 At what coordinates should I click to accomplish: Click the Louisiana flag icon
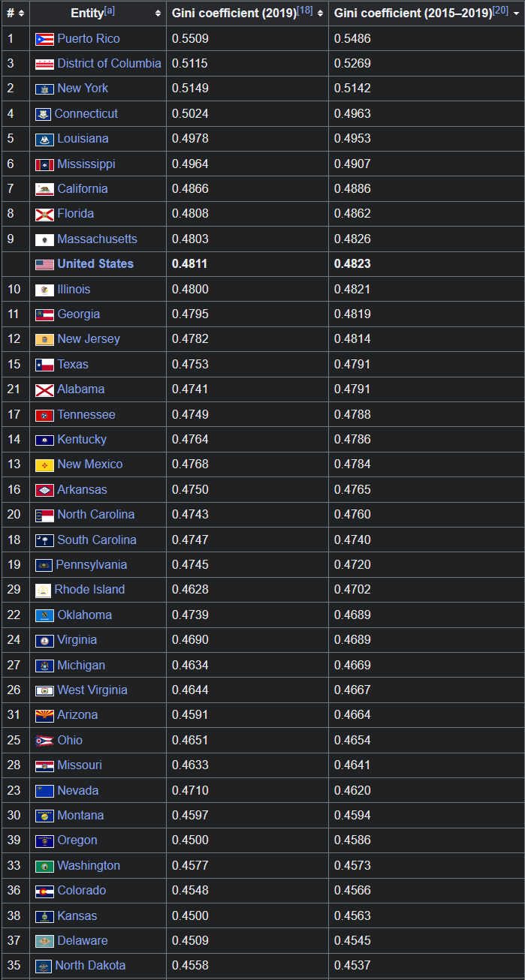[44, 139]
